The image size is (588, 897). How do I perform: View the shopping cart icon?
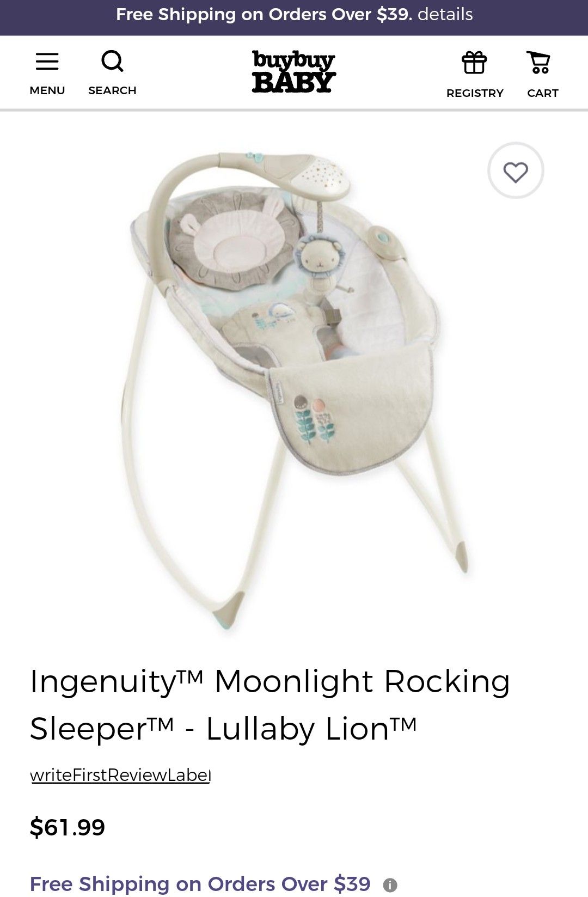pos(538,62)
